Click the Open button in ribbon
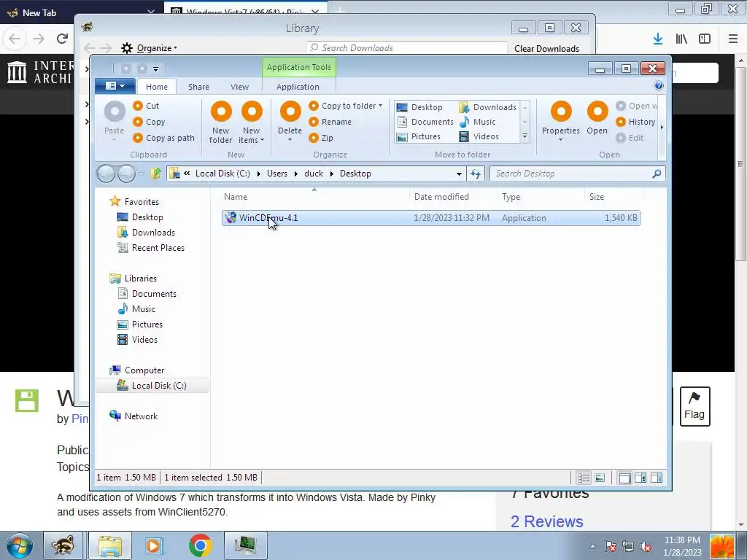 [597, 119]
